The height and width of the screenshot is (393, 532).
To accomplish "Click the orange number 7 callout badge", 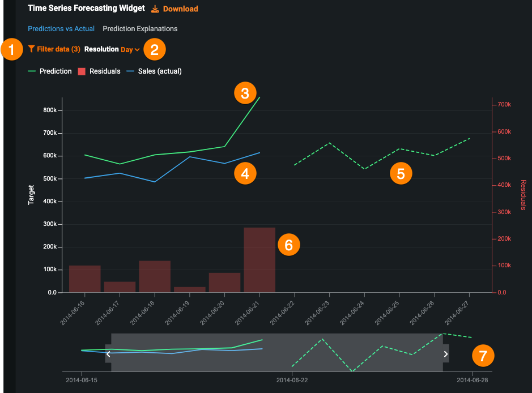I will 483,356.
